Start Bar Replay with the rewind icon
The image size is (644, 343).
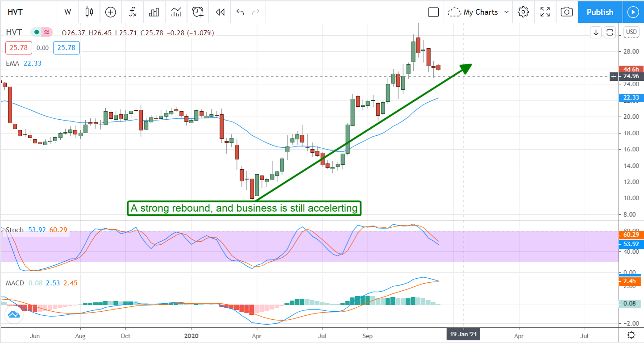(x=220, y=12)
